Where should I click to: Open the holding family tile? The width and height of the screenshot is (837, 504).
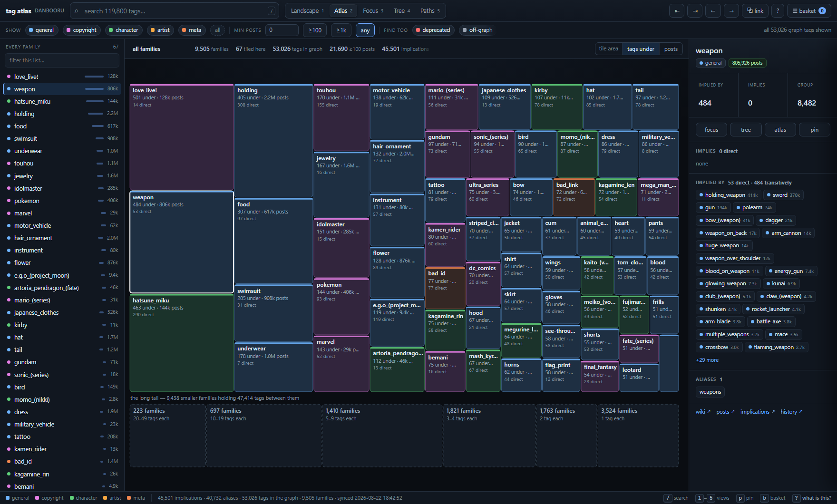273,141
